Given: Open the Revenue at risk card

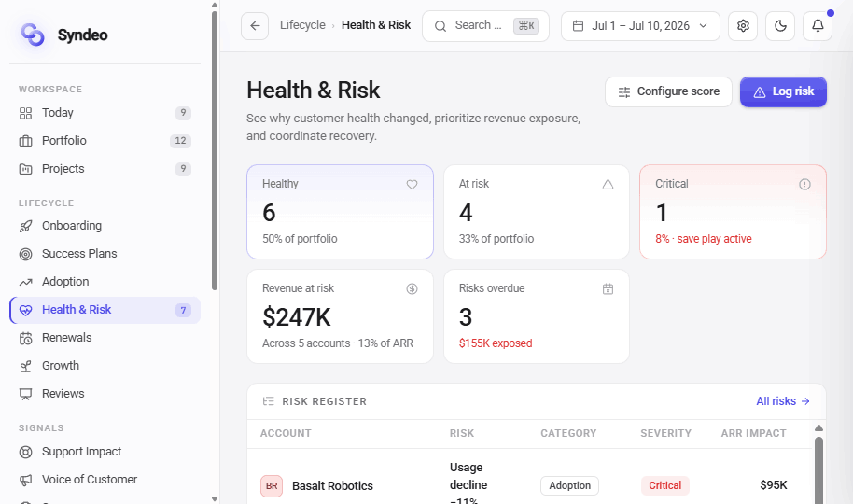Looking at the screenshot, I should point(340,316).
